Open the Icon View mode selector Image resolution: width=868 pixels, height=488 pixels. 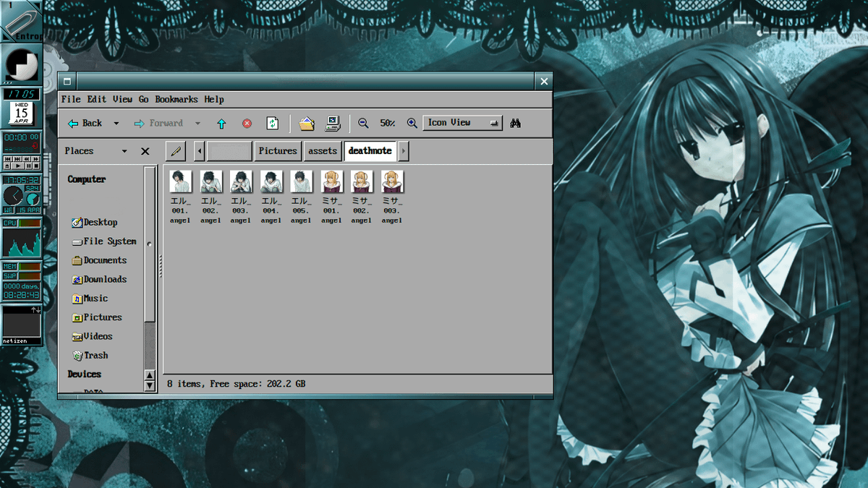tap(461, 122)
